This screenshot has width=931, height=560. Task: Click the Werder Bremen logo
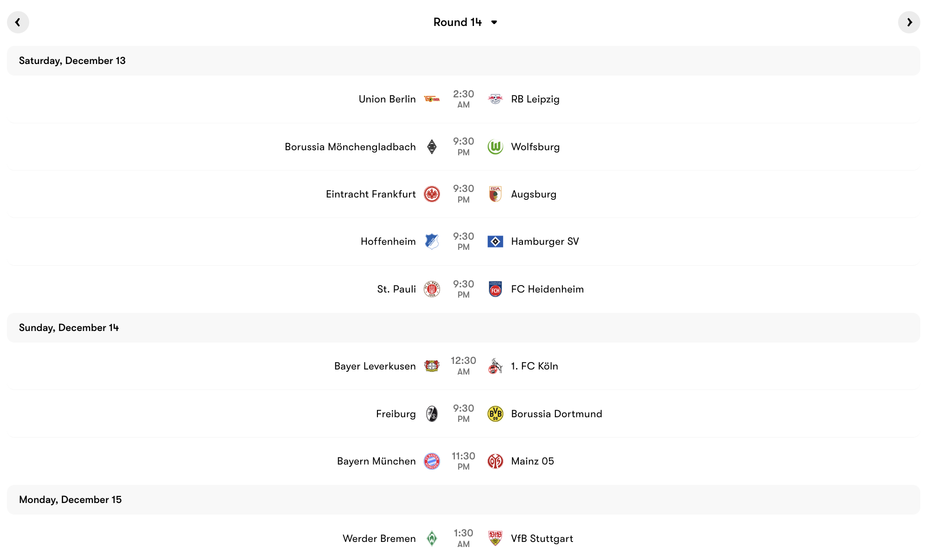pos(433,538)
